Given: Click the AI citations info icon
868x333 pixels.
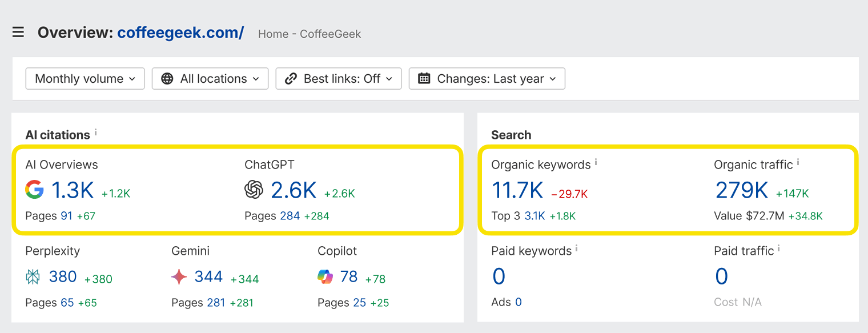Looking at the screenshot, I should tap(96, 132).
